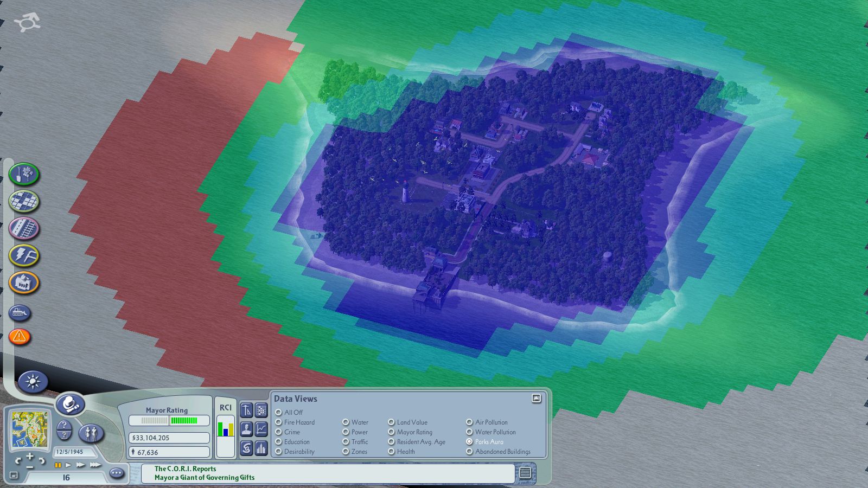868x488 pixels.
Task: Set simulation to fast-forward speed
Action: [81, 465]
